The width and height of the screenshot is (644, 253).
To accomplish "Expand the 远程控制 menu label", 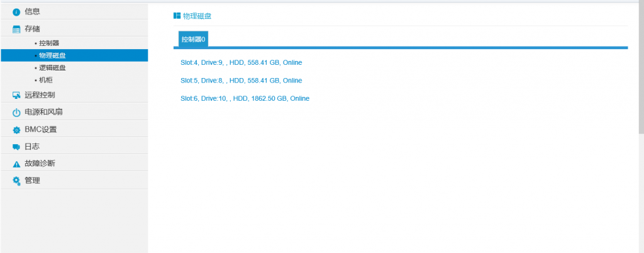I will pos(40,95).
